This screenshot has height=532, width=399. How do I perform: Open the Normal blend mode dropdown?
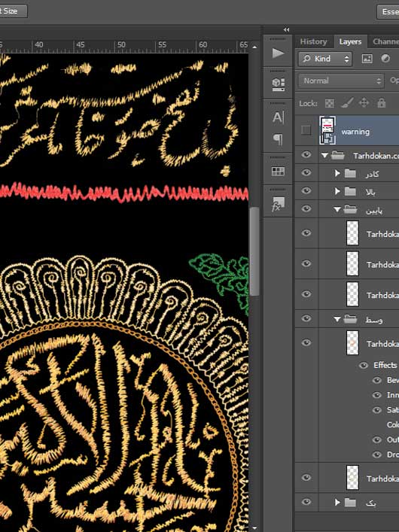[x=341, y=81]
